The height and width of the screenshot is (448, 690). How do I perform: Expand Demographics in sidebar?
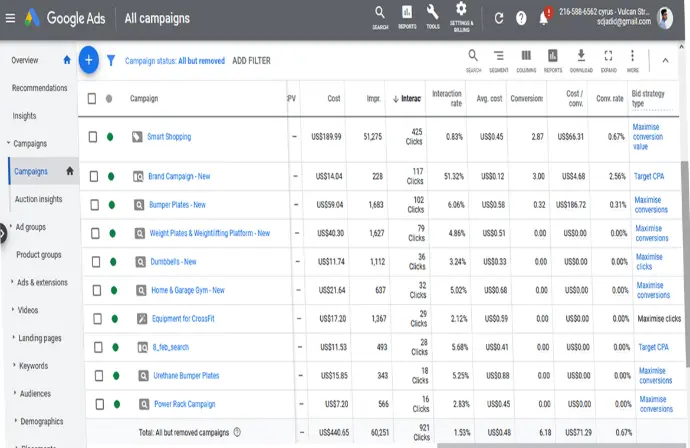pos(16,420)
